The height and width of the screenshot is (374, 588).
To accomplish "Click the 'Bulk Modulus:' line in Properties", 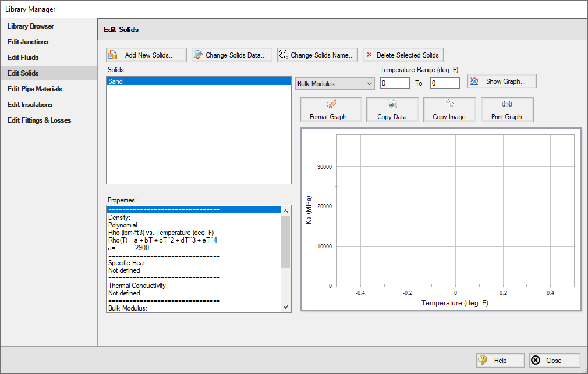I will click(x=128, y=308).
